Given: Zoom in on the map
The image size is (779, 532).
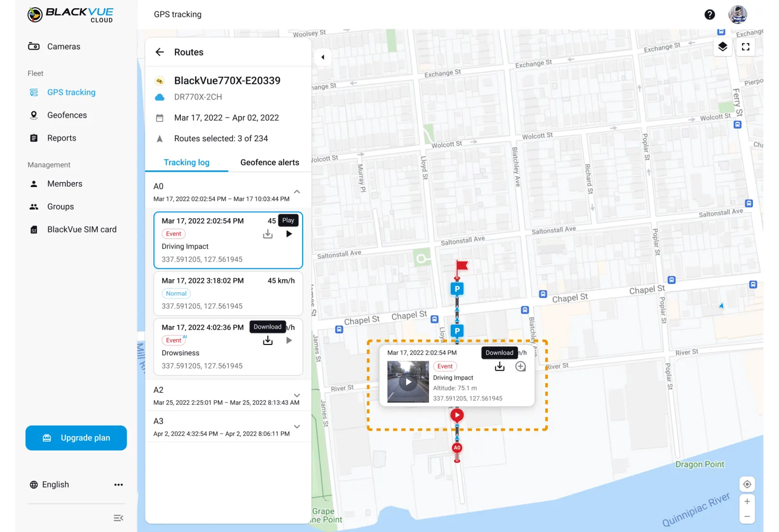Looking at the screenshot, I should [747, 501].
